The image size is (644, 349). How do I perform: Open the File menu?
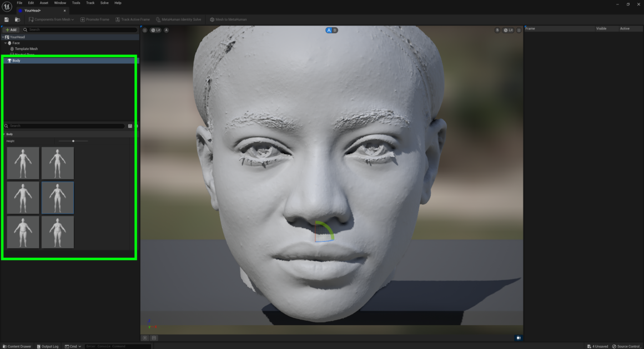pos(19,3)
